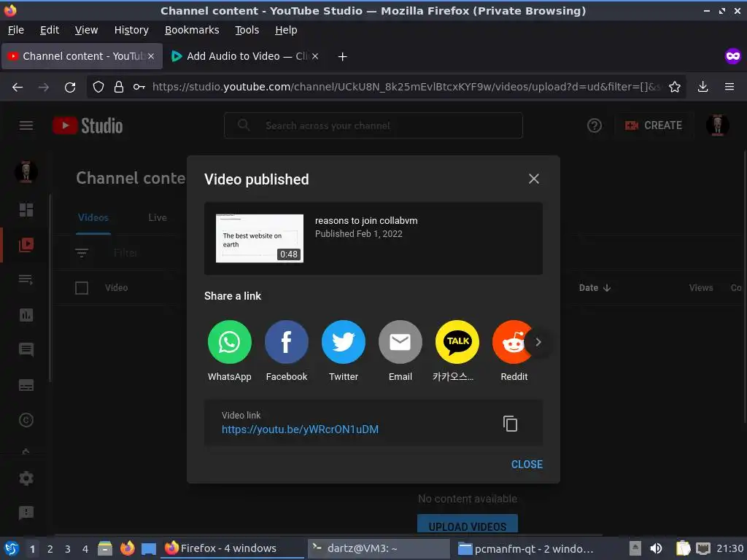This screenshot has width=747, height=560.
Task: Bookmark this page with star
Action: 675,87
